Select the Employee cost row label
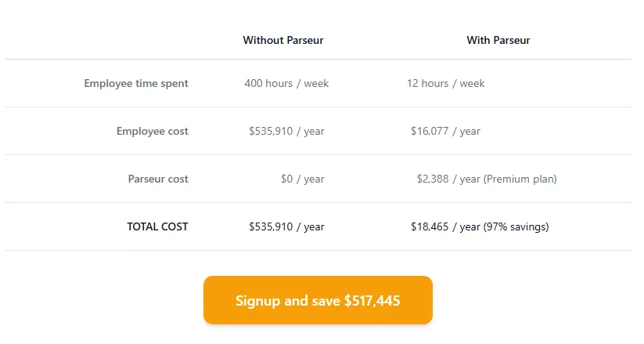 (153, 131)
